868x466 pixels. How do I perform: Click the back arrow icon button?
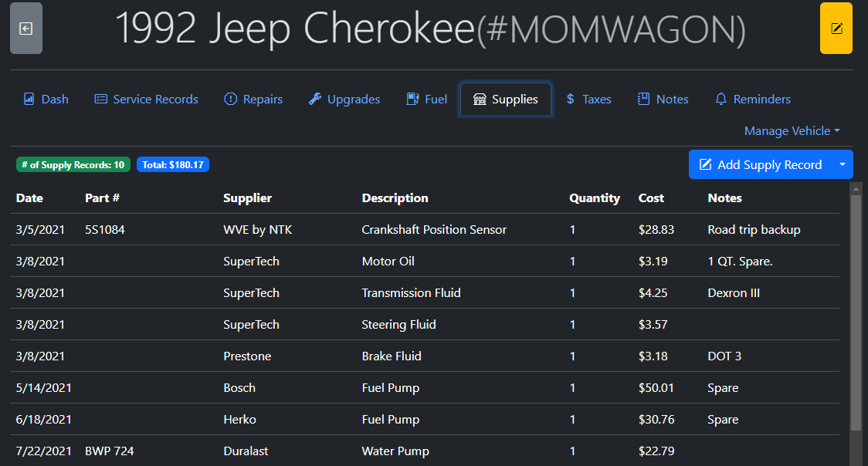click(x=25, y=29)
